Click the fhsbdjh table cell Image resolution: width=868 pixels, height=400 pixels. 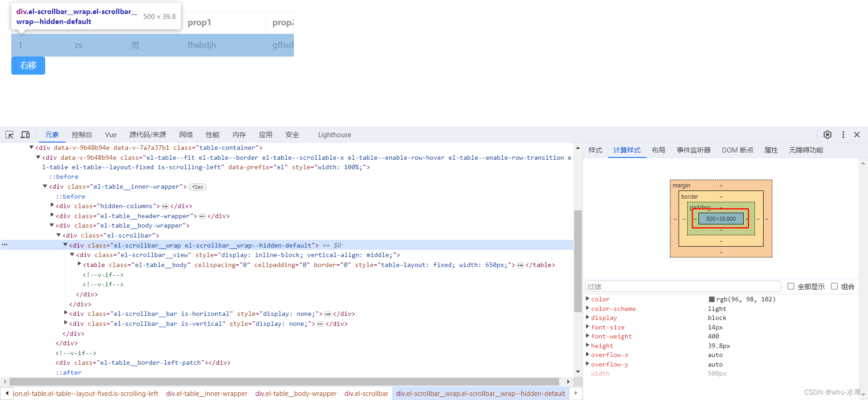[x=223, y=45]
